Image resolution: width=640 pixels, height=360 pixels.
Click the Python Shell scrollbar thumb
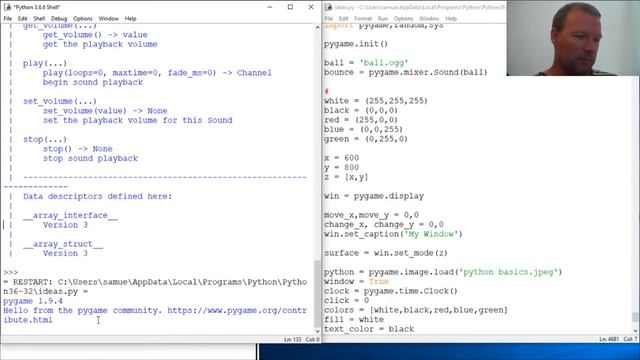317,293
